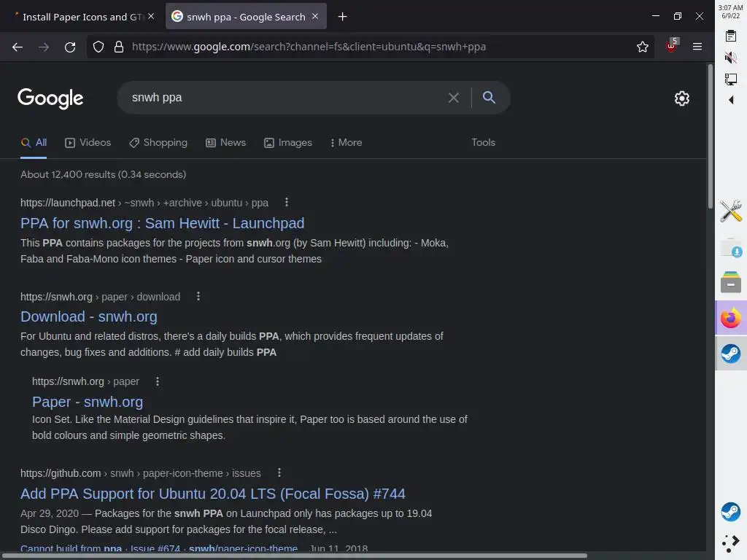Select the 'snwh ppa - Google Search' tab
Image resolution: width=747 pixels, height=560 pixels.
pos(246,17)
